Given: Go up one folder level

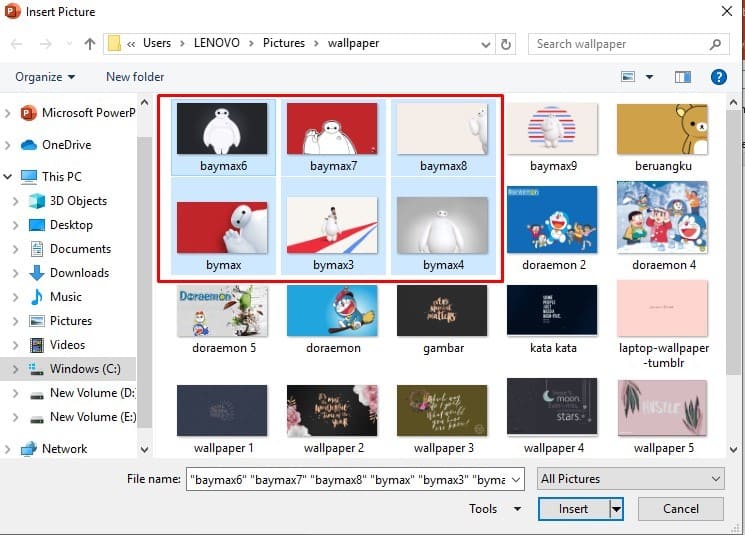Looking at the screenshot, I should click(x=89, y=44).
